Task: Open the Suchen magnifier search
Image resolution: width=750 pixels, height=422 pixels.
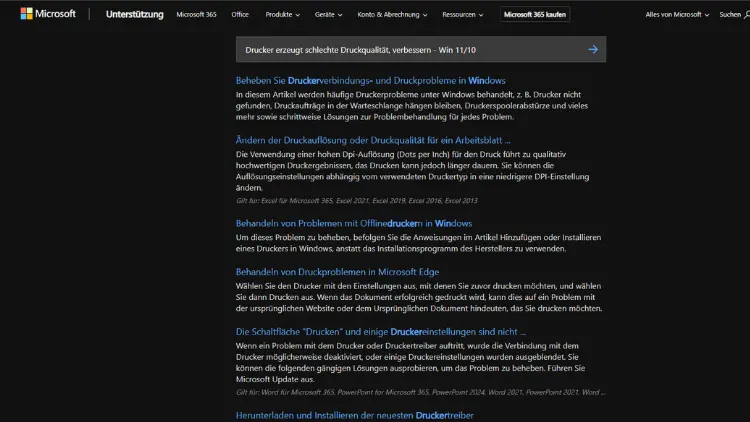Action: click(x=734, y=15)
